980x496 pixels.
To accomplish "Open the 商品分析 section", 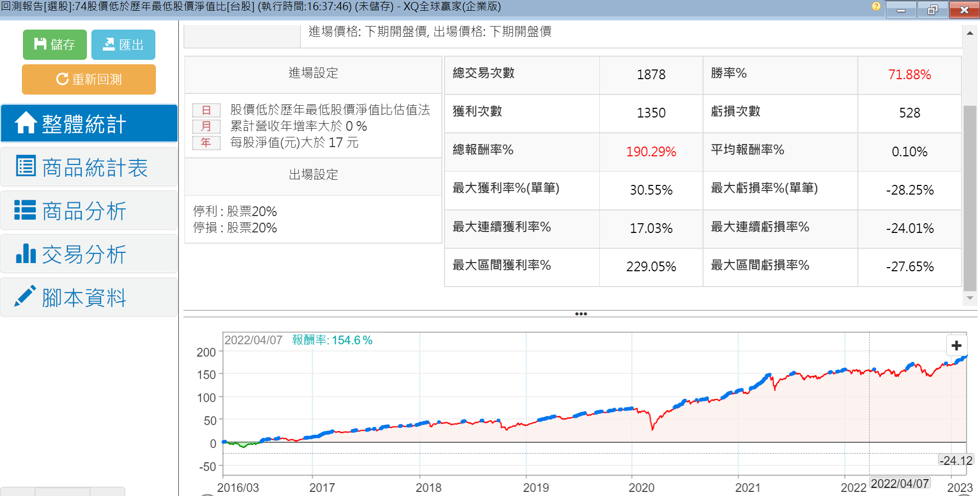I will pyautogui.click(x=89, y=210).
